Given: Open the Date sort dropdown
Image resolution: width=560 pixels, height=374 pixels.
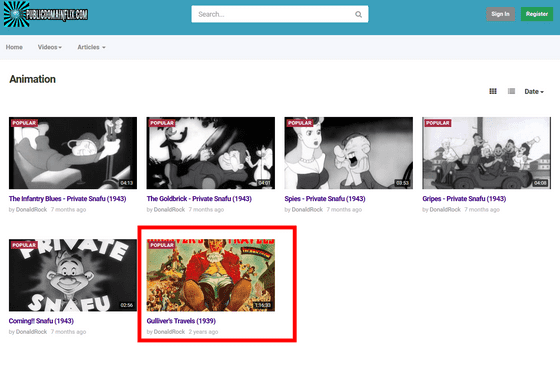Looking at the screenshot, I should 534,91.
